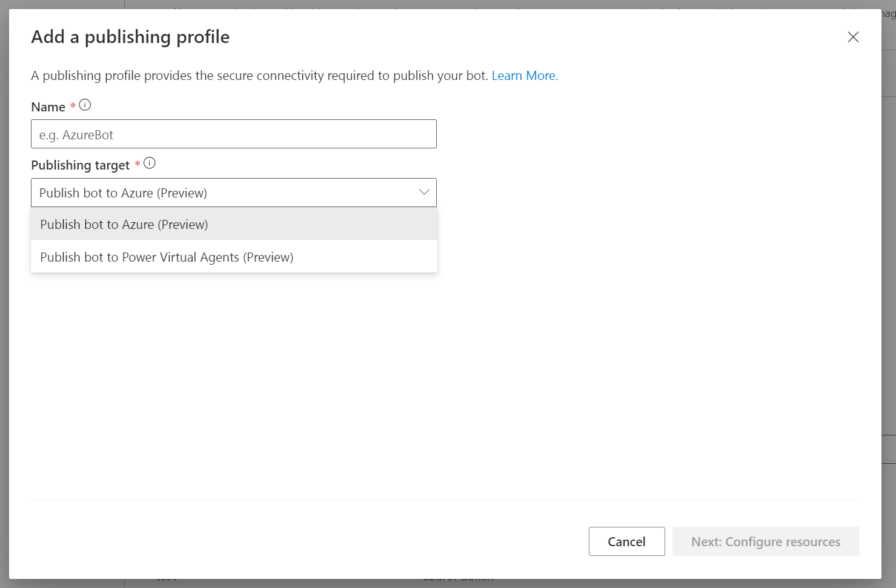Click the Name field label
This screenshot has height=588, width=896.
48,107
